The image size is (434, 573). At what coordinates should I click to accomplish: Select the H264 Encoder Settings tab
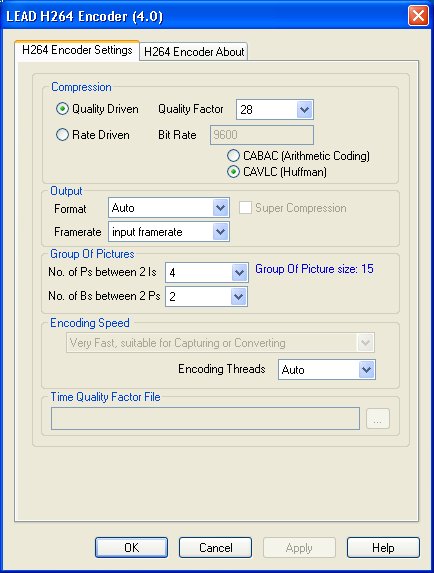77,50
